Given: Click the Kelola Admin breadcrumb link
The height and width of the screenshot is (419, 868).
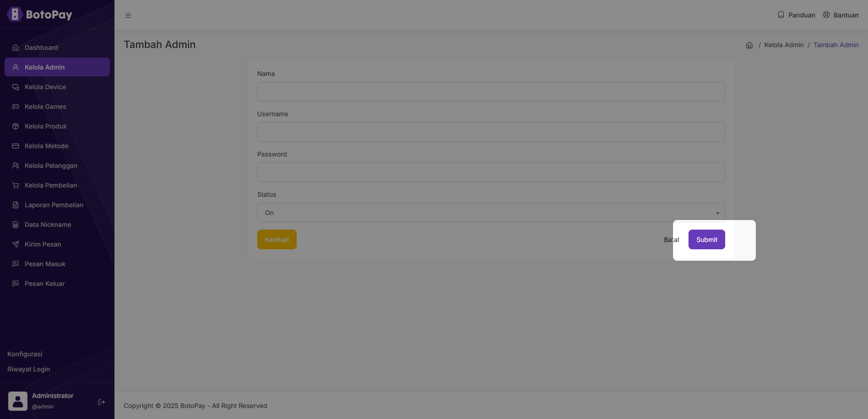Looking at the screenshot, I should tap(784, 45).
